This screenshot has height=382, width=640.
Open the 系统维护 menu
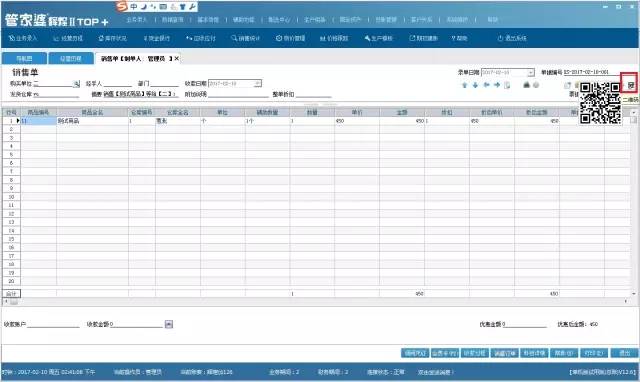tap(457, 20)
